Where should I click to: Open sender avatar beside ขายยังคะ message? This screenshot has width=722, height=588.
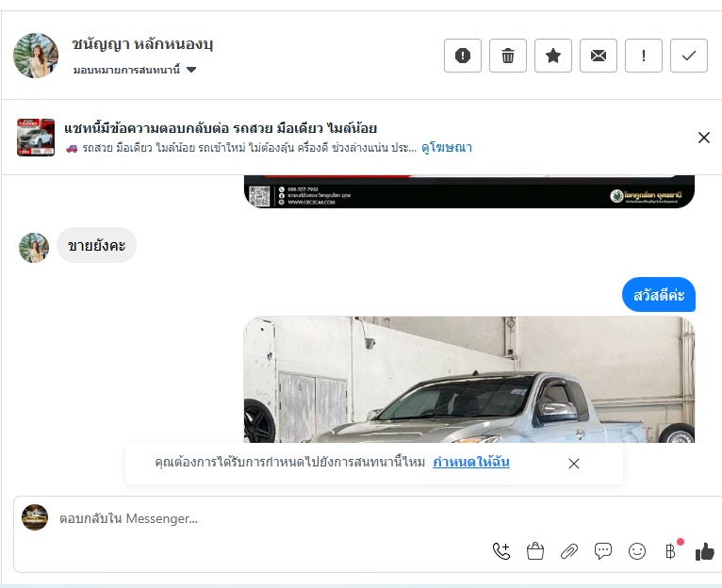pos(34,248)
